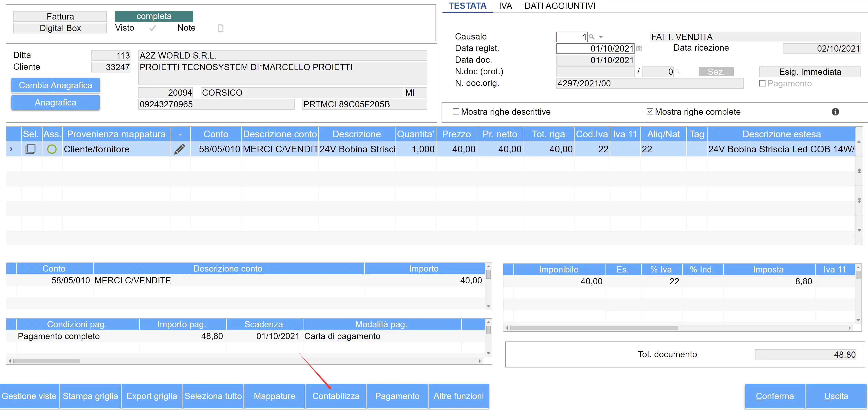The height and width of the screenshot is (410, 868).
Task: Uncheck Mostra righe complete checkbox
Action: pyautogui.click(x=650, y=112)
